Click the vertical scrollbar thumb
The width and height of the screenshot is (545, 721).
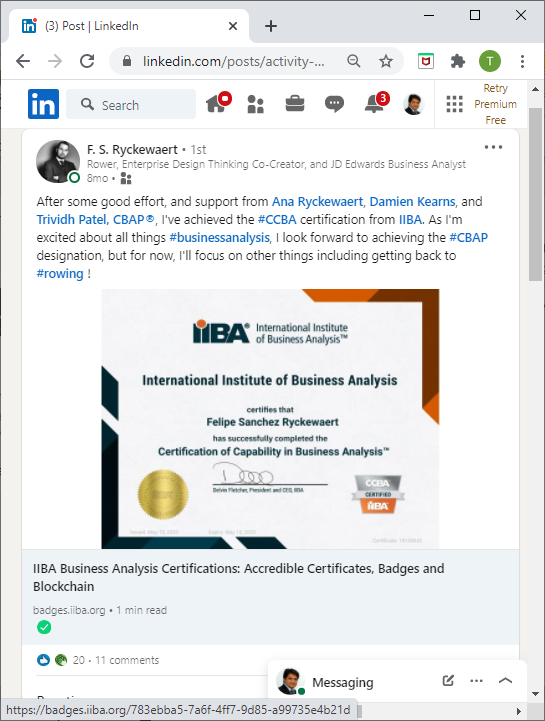click(x=535, y=195)
